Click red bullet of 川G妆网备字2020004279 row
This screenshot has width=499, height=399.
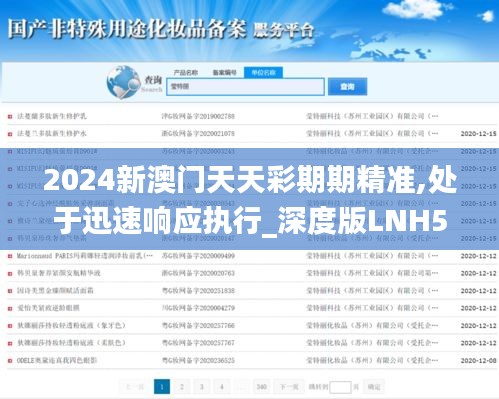10,308
